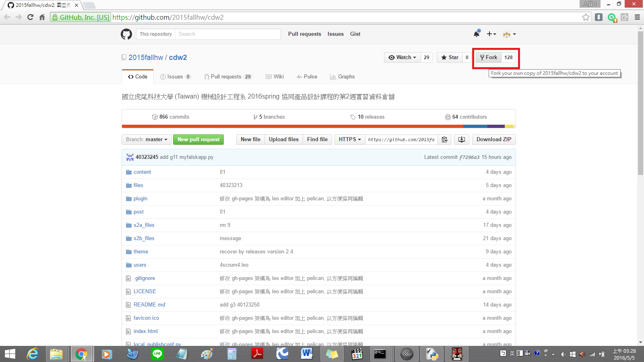Open the Wiki tab

tap(275, 77)
